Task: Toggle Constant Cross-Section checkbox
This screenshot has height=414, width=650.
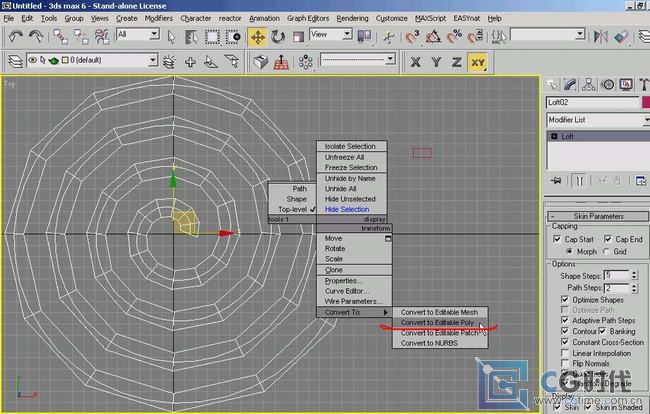Action: click(565, 342)
